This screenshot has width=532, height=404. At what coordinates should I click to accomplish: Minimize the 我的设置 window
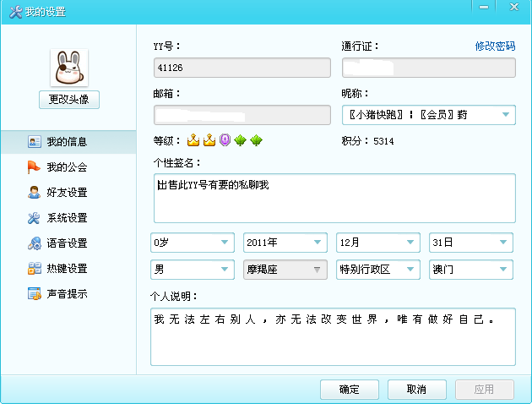(484, 7)
